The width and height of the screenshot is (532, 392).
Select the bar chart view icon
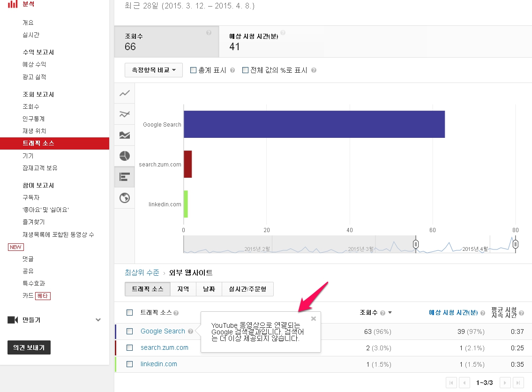coord(125,177)
